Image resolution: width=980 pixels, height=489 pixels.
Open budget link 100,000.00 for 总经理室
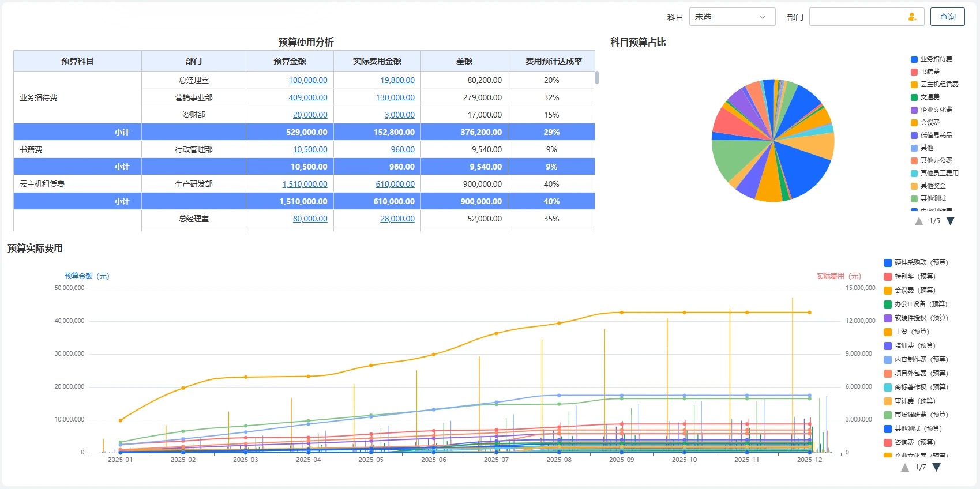[307, 80]
